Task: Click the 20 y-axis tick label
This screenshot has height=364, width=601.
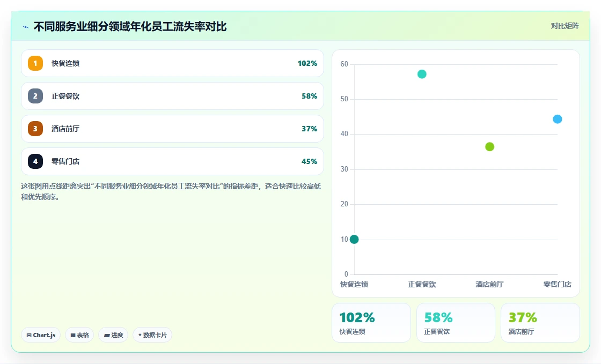Action: pyautogui.click(x=344, y=204)
